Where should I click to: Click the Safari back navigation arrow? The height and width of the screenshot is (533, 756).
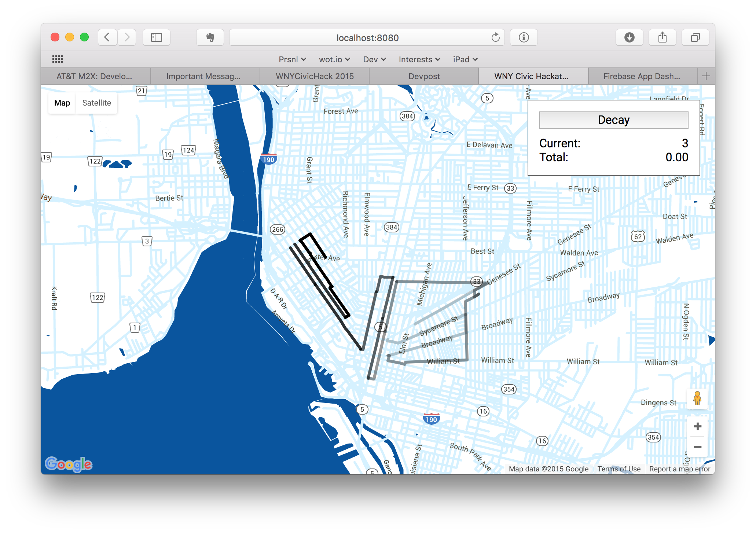coord(107,37)
